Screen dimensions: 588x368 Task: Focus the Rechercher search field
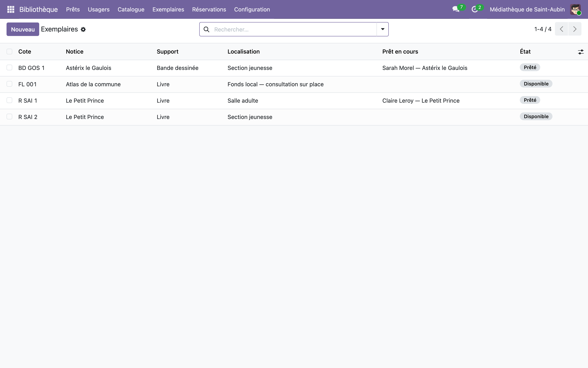[294, 29]
